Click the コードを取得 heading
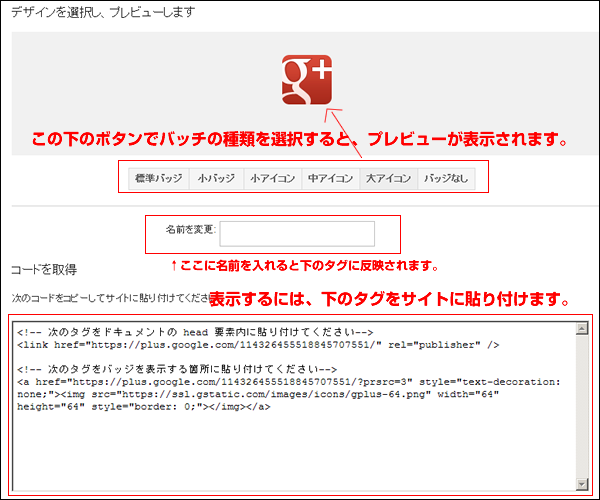 [x=44, y=270]
